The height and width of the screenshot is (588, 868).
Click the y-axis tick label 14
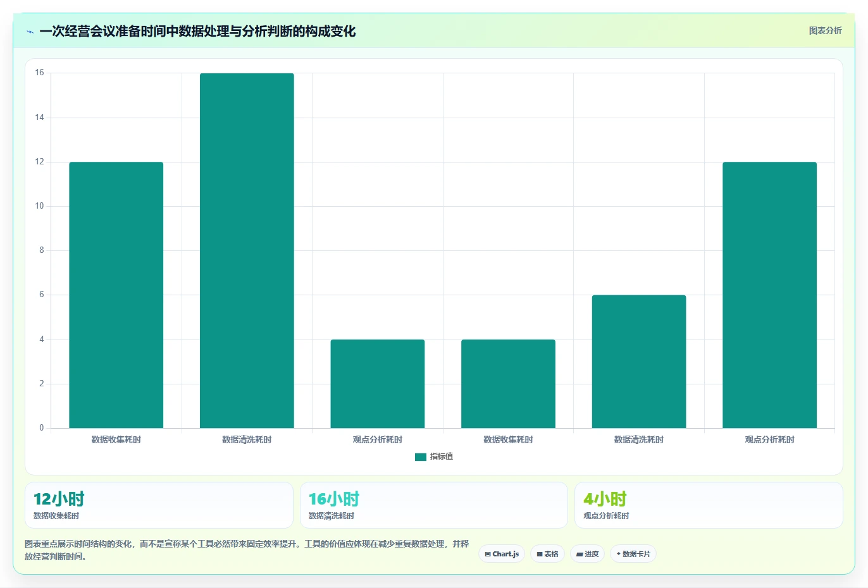click(40, 118)
